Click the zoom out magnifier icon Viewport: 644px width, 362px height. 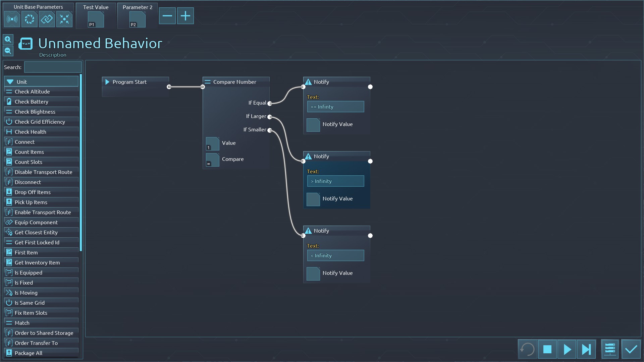coord(8,51)
